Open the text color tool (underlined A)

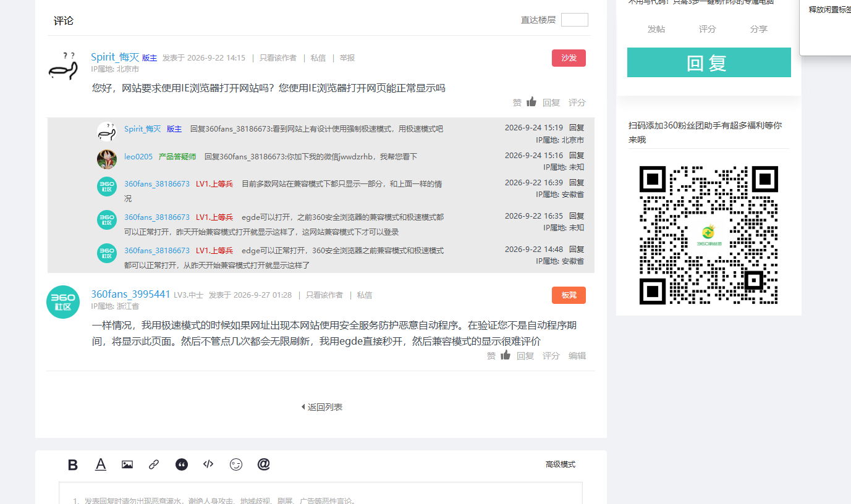[x=101, y=464]
